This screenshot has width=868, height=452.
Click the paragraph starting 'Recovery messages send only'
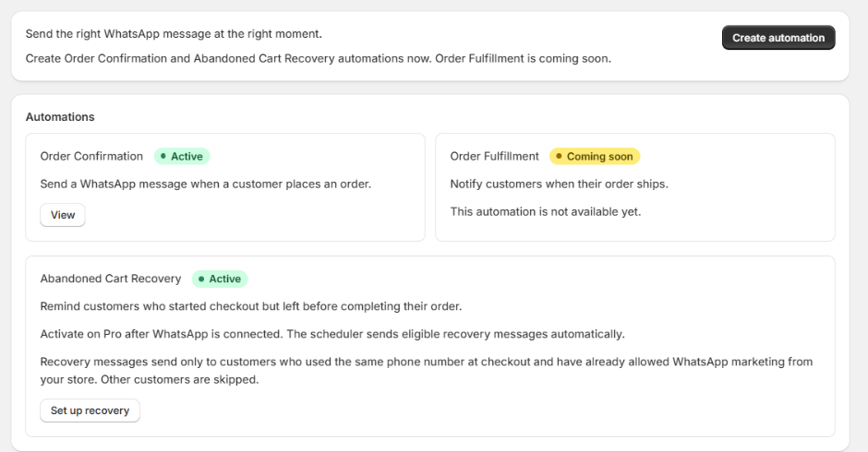pos(427,371)
